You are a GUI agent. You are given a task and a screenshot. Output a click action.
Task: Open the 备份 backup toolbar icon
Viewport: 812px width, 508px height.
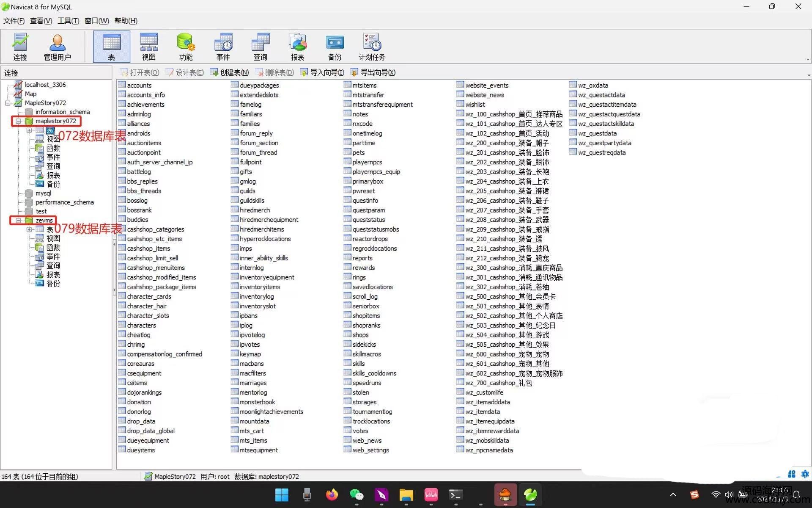click(335, 47)
